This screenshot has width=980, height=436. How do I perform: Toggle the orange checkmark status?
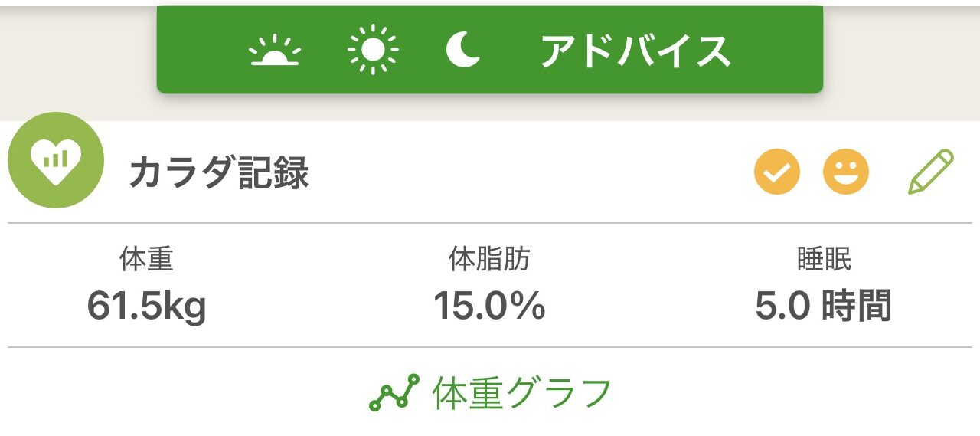tap(777, 172)
